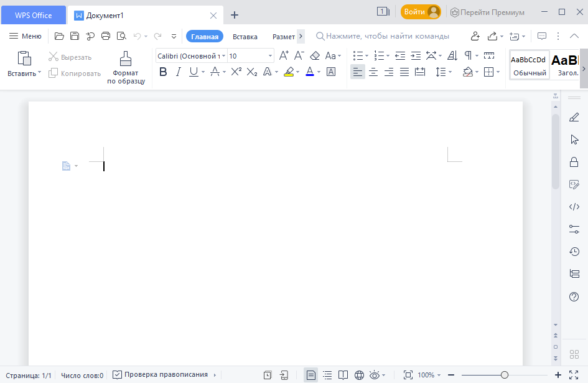Toggle Bold text formatting
The width and height of the screenshot is (588, 383).
(163, 72)
